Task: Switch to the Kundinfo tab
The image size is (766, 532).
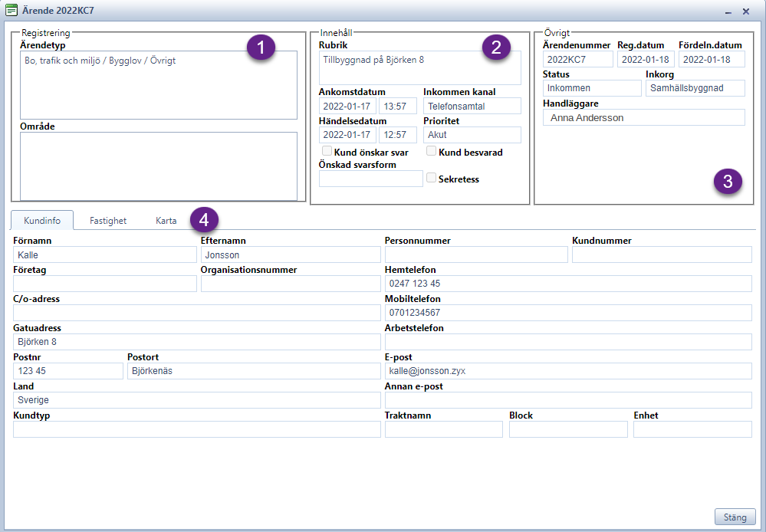Action: pyautogui.click(x=42, y=220)
